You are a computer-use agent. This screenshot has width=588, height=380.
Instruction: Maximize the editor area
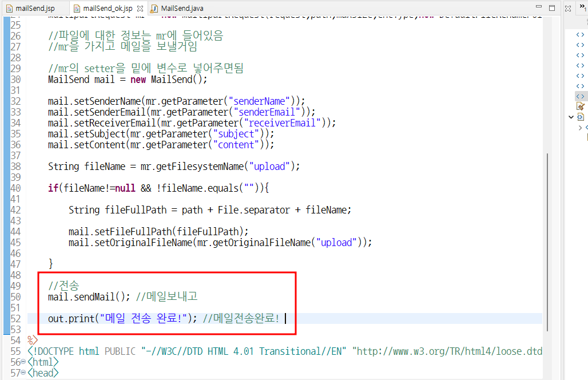point(552,8)
